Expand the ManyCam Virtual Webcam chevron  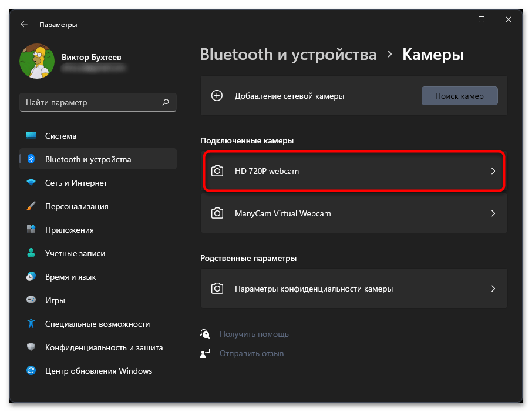pos(493,213)
